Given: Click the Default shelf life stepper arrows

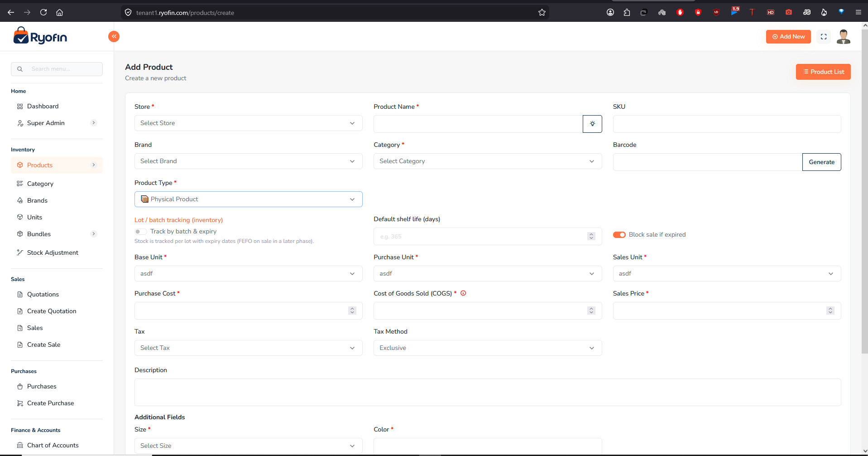Looking at the screenshot, I should (x=591, y=236).
